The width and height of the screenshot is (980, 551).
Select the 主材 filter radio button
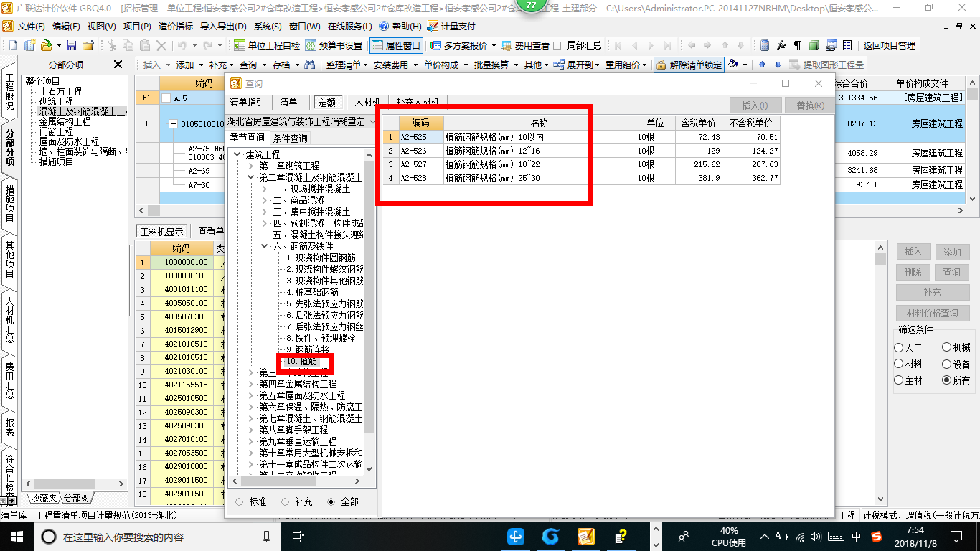(x=899, y=380)
